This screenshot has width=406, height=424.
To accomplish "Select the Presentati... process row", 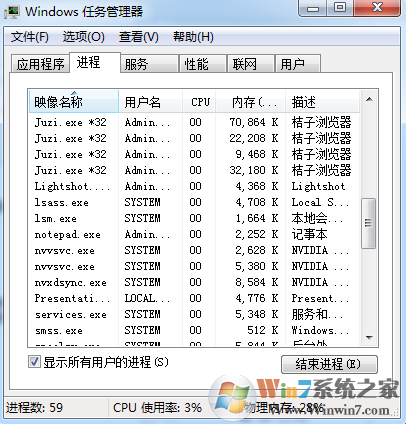I will pos(194,298).
